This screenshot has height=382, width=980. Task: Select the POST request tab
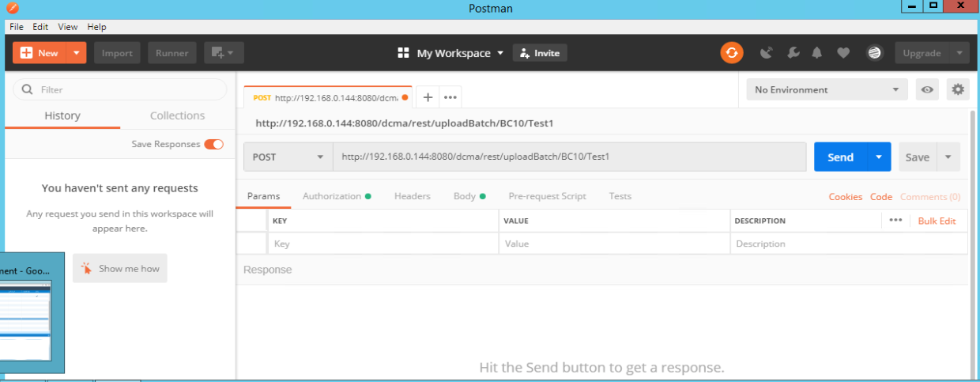coord(328,97)
